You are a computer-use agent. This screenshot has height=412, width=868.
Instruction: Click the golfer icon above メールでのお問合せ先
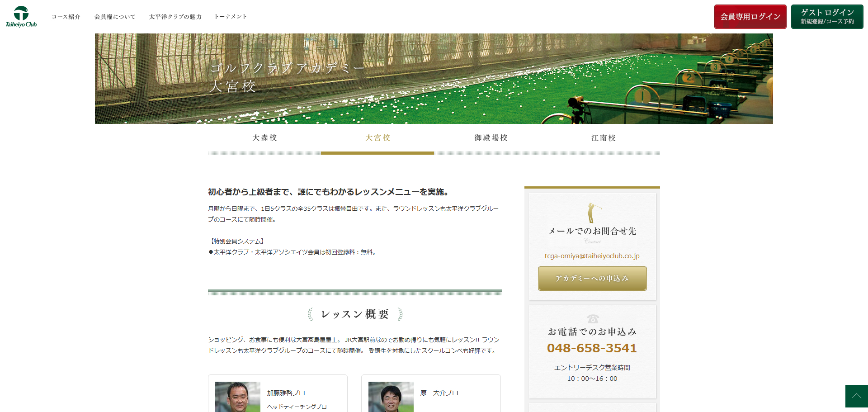tap(594, 213)
